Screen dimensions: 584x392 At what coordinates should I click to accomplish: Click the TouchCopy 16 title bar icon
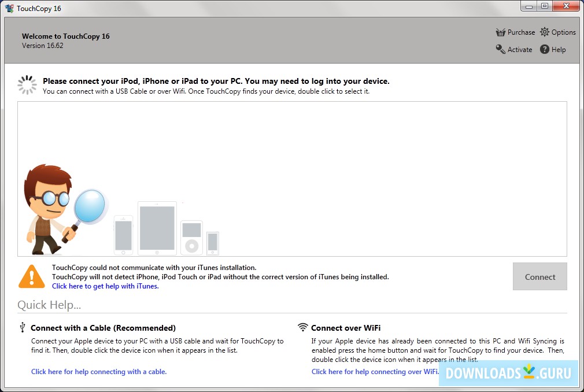click(9, 8)
